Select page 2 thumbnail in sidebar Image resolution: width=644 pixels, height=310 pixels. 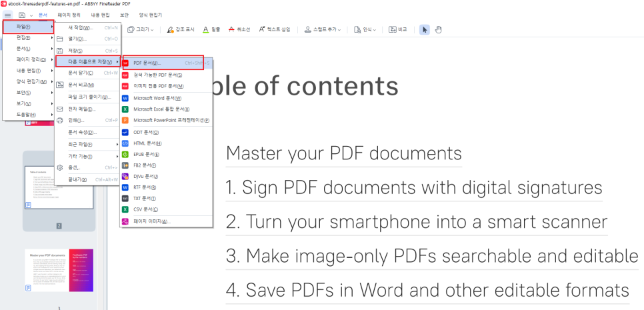59,187
